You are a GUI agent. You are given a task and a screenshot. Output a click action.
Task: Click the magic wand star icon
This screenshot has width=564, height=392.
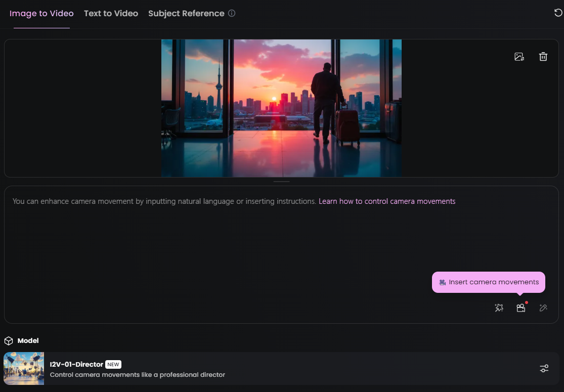(499, 308)
